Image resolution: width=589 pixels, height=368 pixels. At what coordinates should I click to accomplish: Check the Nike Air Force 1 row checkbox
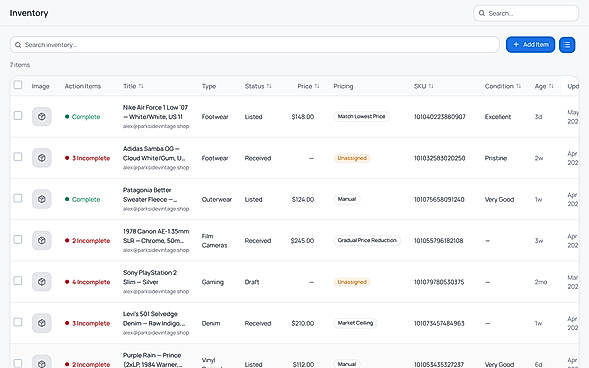click(18, 116)
